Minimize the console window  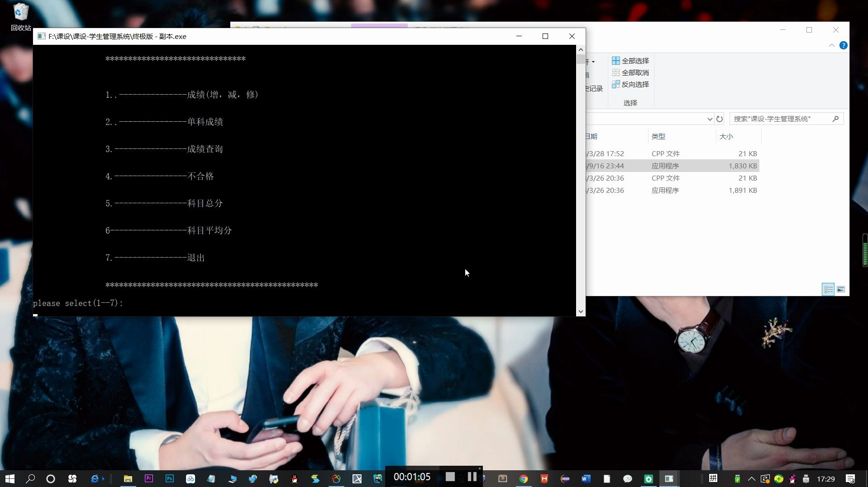coord(519,36)
